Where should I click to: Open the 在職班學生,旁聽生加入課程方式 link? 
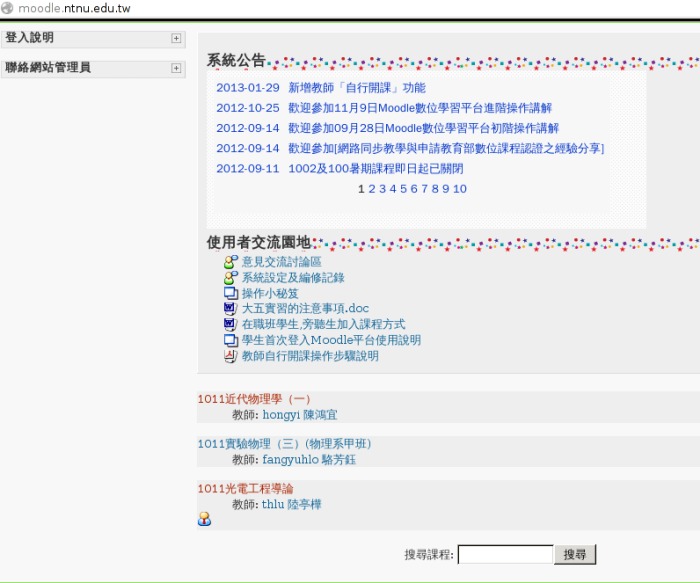[x=324, y=324]
